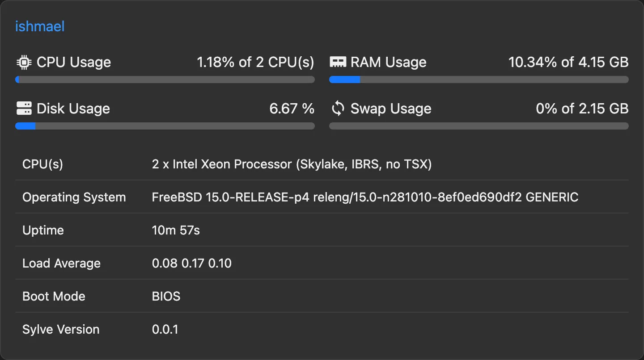This screenshot has height=360, width=644.
Task: Click the RAM usage progress bar
Action: tap(479, 80)
